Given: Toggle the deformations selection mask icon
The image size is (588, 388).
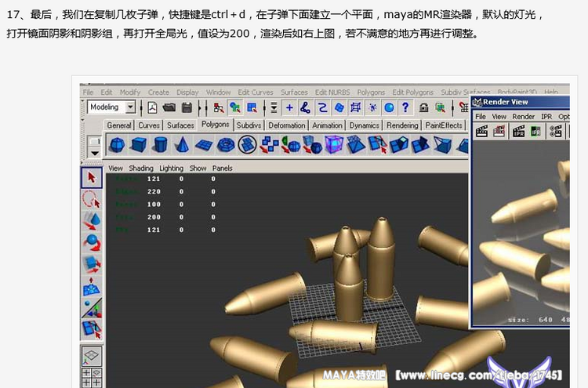Looking at the screenshot, I should coord(355,108).
